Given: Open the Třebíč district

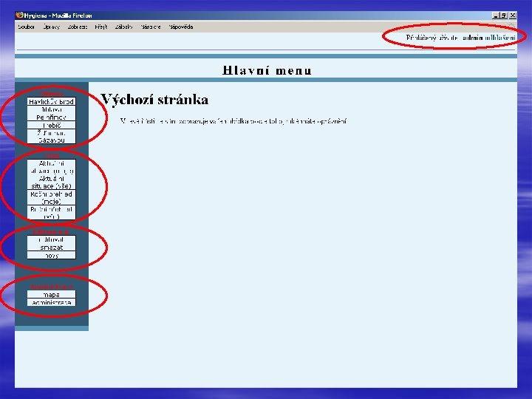Looking at the screenshot, I should 51,125.
